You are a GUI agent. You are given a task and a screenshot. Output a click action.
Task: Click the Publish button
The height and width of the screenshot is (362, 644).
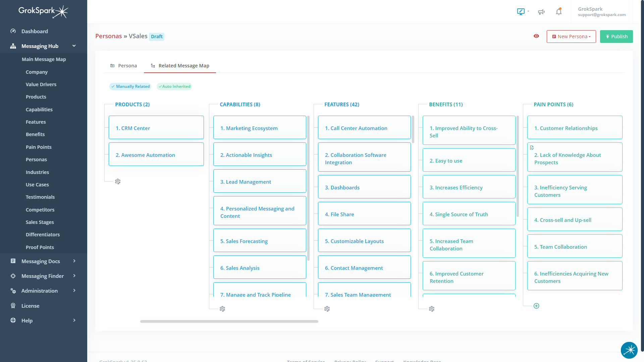[616, 37]
